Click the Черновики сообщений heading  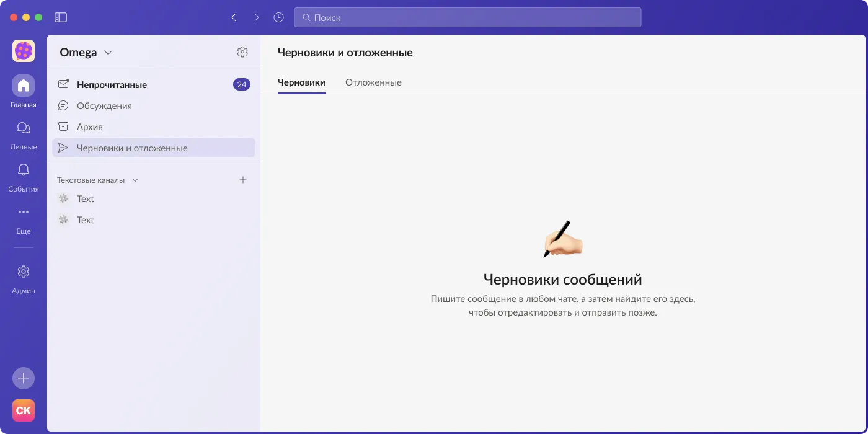click(x=562, y=279)
